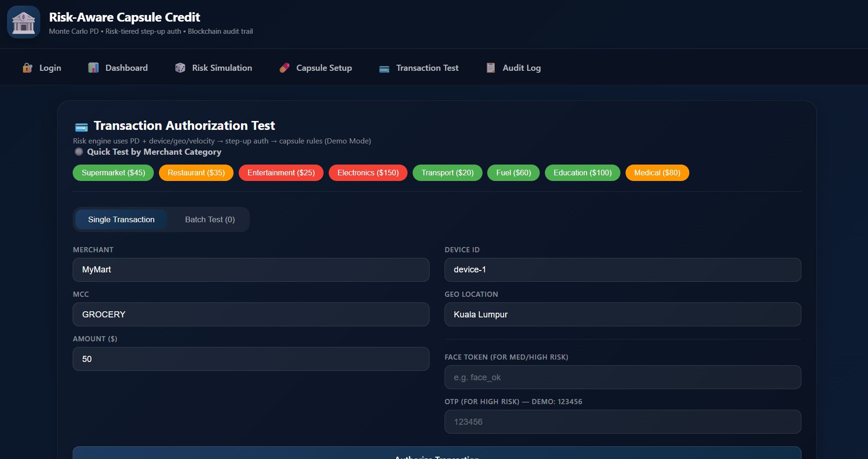
Task: Click the card icon beside Transaction Test
Action: click(384, 69)
